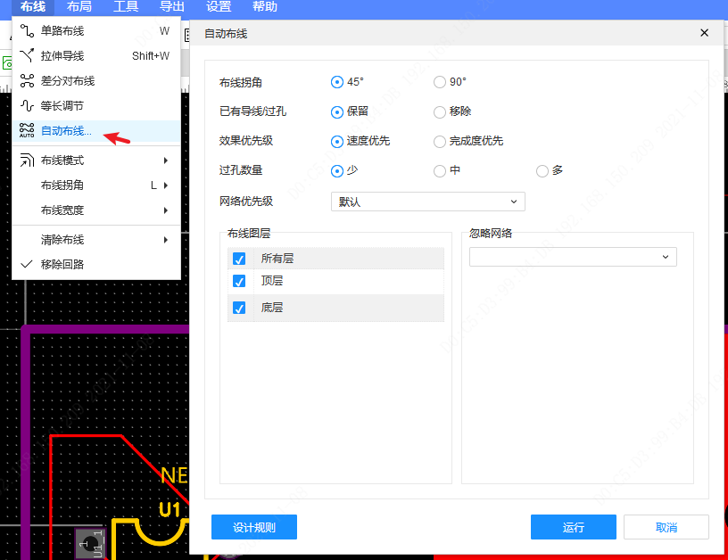Select 45° routing corner
The image size is (728, 560).
pos(337,82)
